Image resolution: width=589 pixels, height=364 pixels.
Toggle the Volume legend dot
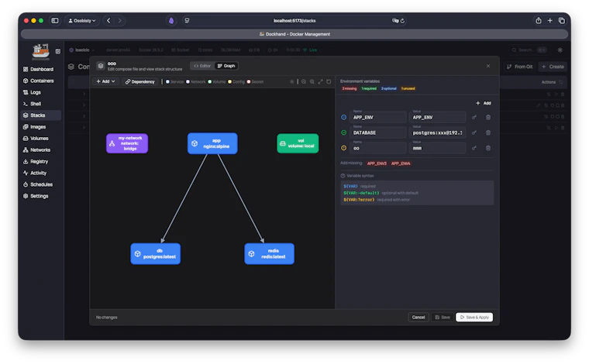tap(209, 82)
